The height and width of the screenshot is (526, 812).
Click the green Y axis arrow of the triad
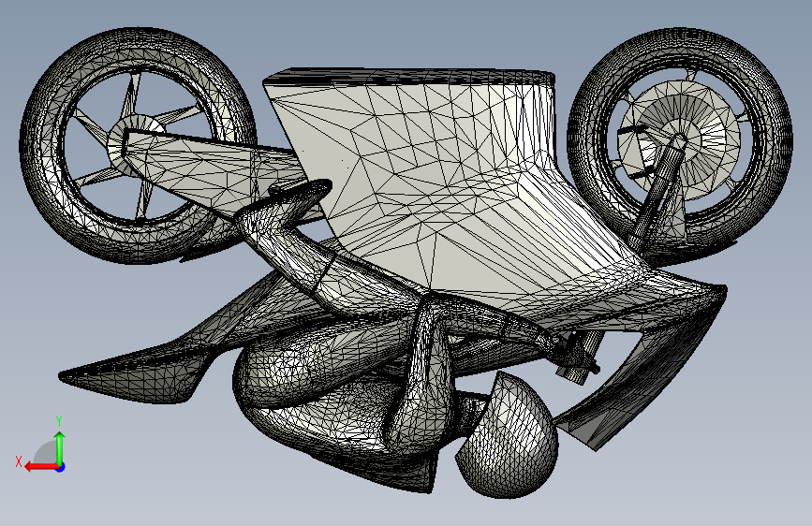(60, 448)
